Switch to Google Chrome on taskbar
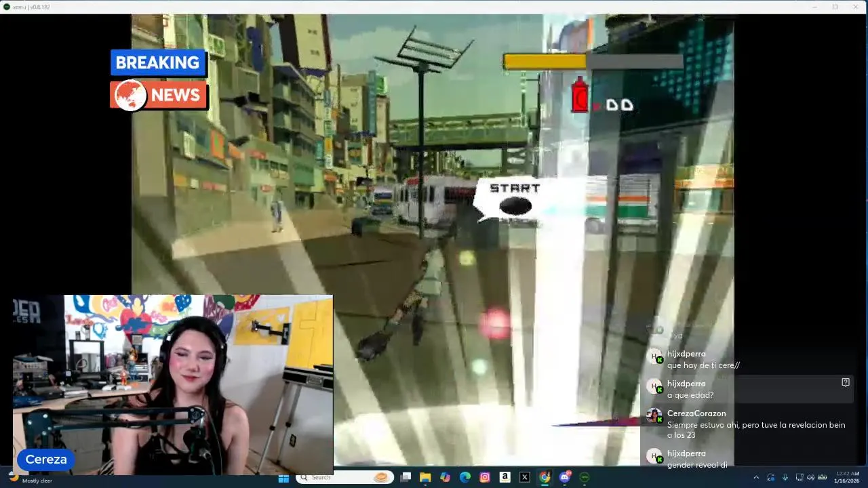Screen dimensions: 868x488 tap(545, 477)
